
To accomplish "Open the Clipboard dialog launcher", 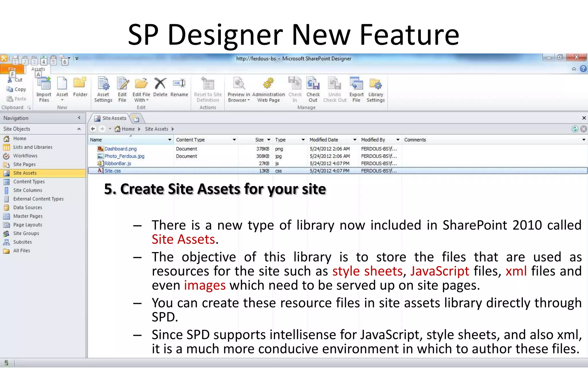I will [x=29, y=108].
